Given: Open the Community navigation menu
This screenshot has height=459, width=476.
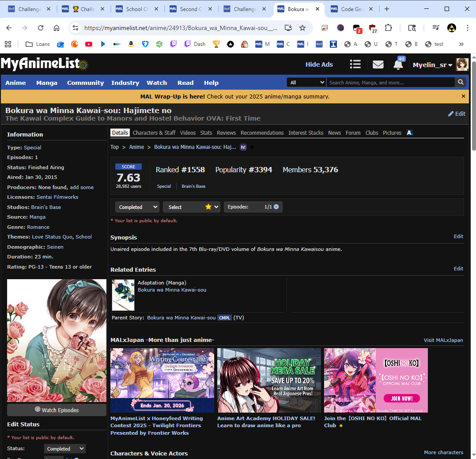Looking at the screenshot, I should point(85,83).
